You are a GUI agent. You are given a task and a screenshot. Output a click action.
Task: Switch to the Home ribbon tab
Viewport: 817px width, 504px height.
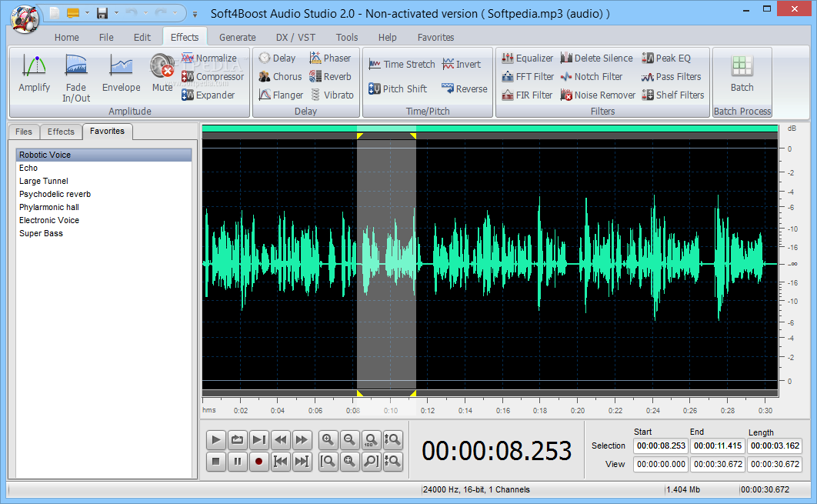pyautogui.click(x=67, y=38)
